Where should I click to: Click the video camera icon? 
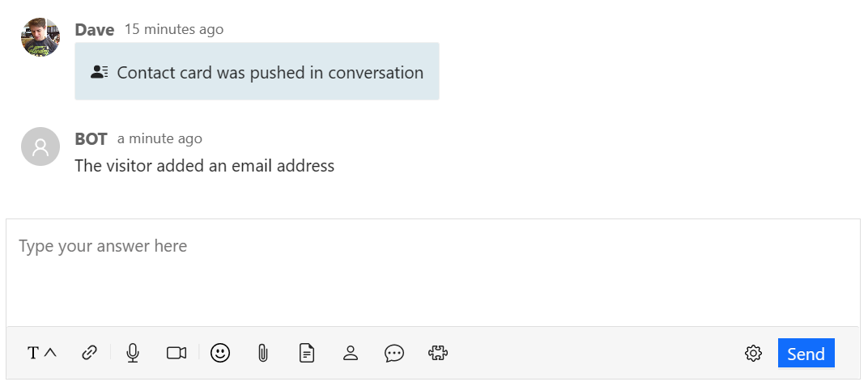[x=177, y=353]
